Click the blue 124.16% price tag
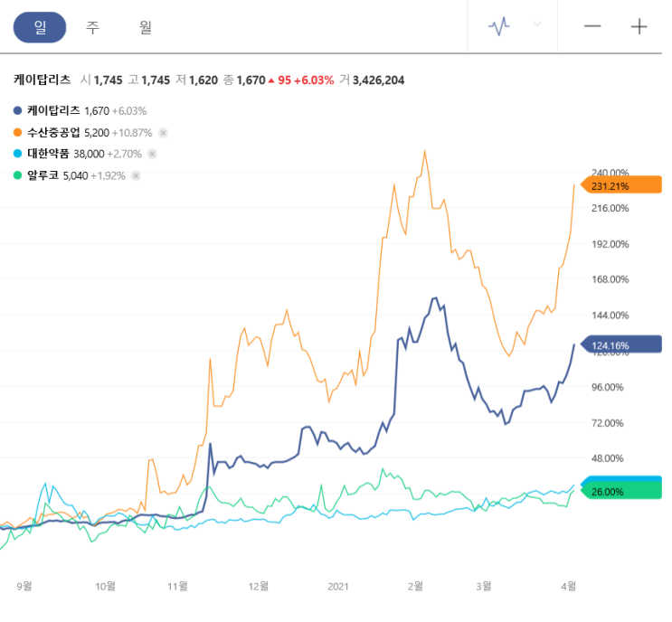 click(621, 344)
